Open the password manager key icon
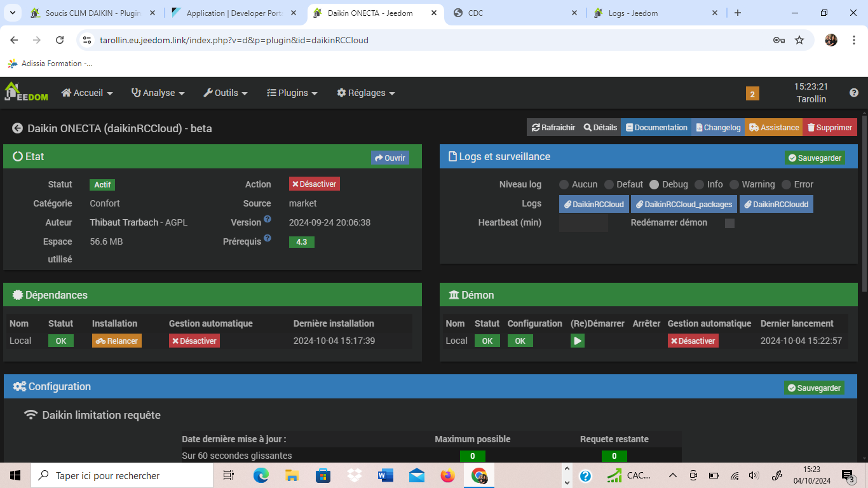This screenshot has height=488, width=868. [x=778, y=40]
